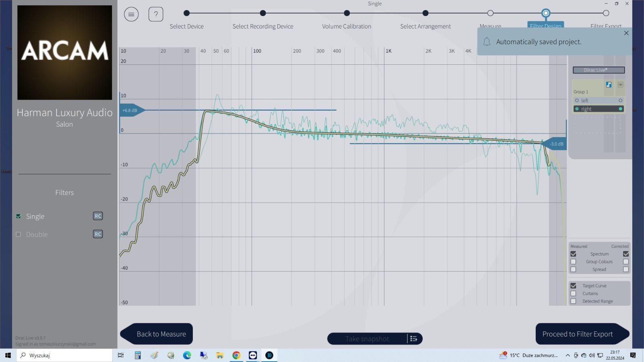Click the OneDrive cloud tray icon
The width and height of the screenshot is (644, 362).
coord(584,356)
